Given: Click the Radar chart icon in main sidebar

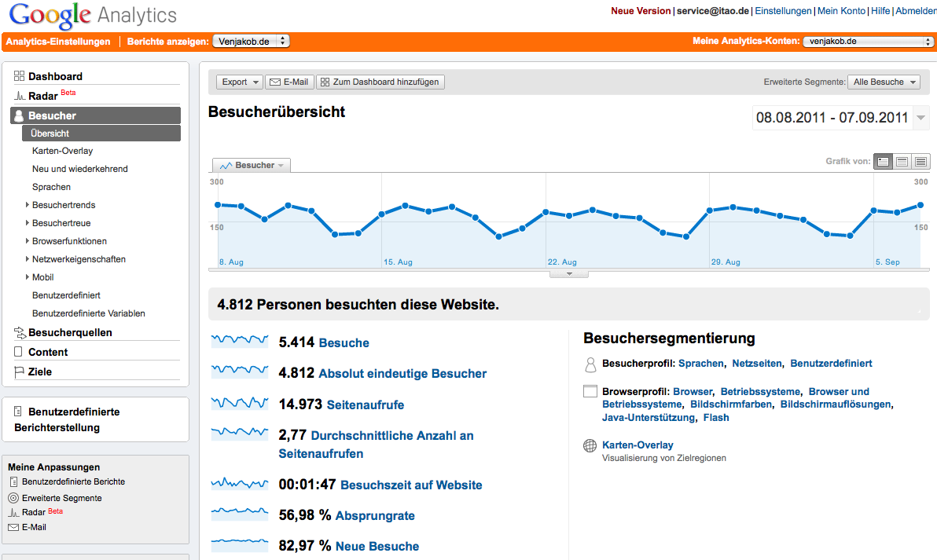Looking at the screenshot, I should click(19, 96).
